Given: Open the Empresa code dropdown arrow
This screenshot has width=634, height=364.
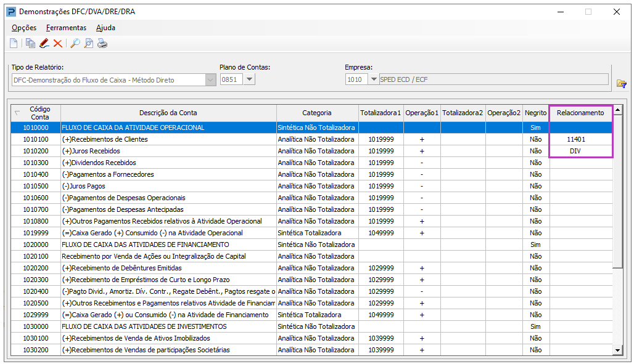Looking at the screenshot, I should (374, 79).
